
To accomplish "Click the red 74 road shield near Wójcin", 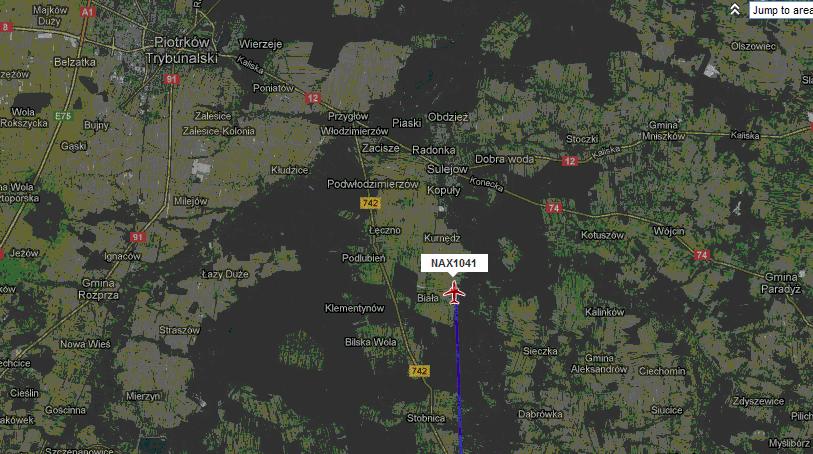I will point(702,254).
